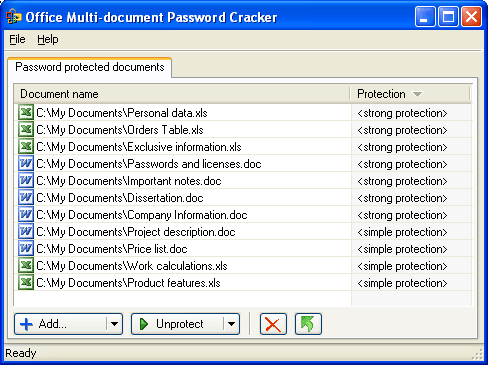Open the Help menu
This screenshot has height=365, width=488.
48,39
